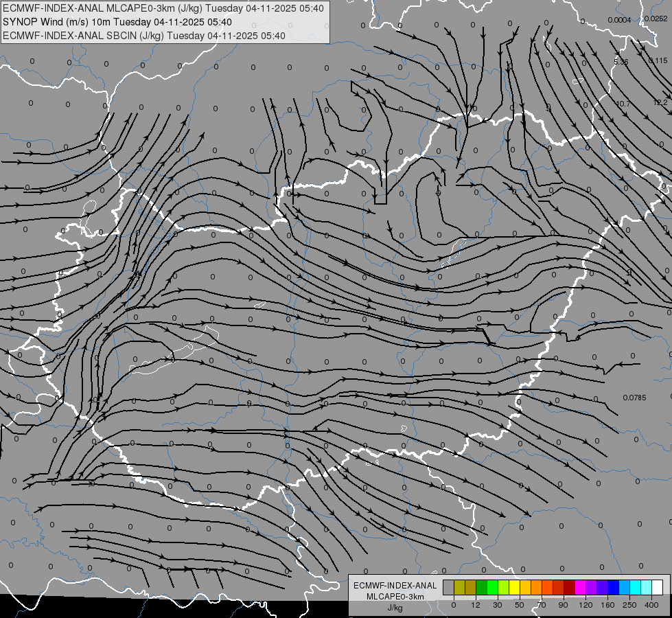Image resolution: width=672 pixels, height=618 pixels.
Task: Click the magenta legend swatch
Action: click(580, 587)
